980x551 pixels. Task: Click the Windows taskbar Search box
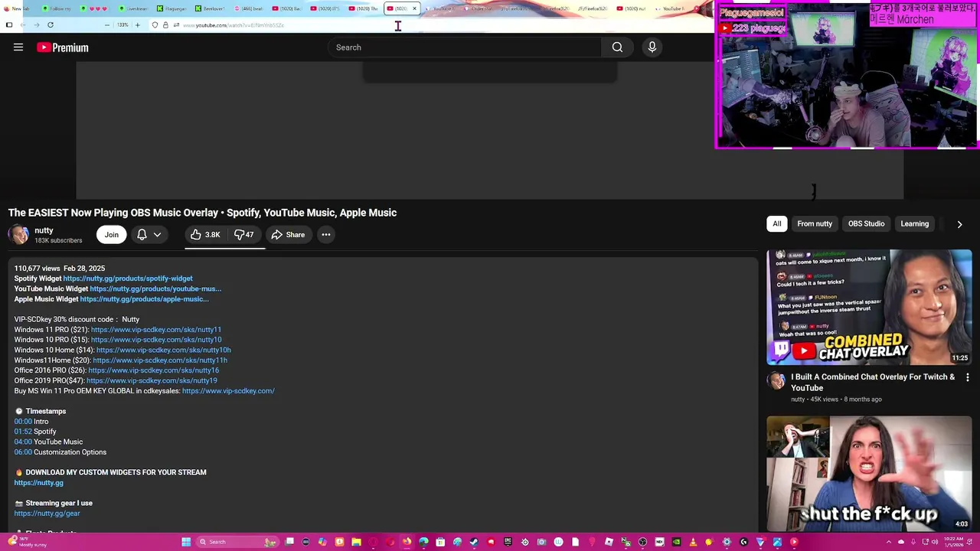(237, 542)
